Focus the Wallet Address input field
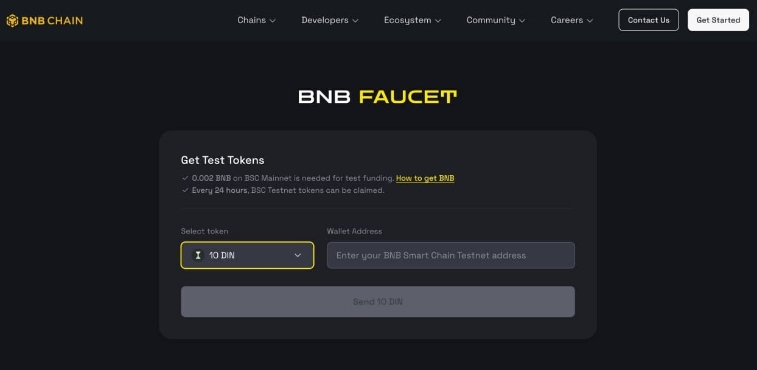757x370 pixels. click(x=450, y=255)
